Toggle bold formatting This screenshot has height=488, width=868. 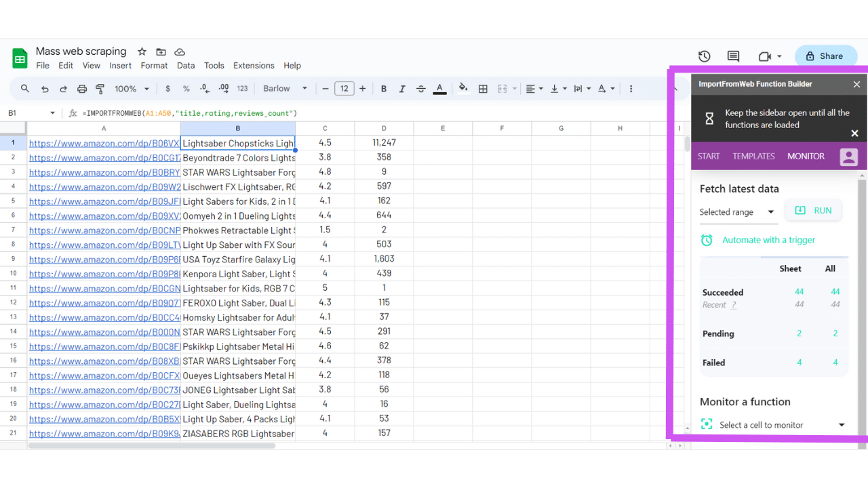[x=384, y=89]
